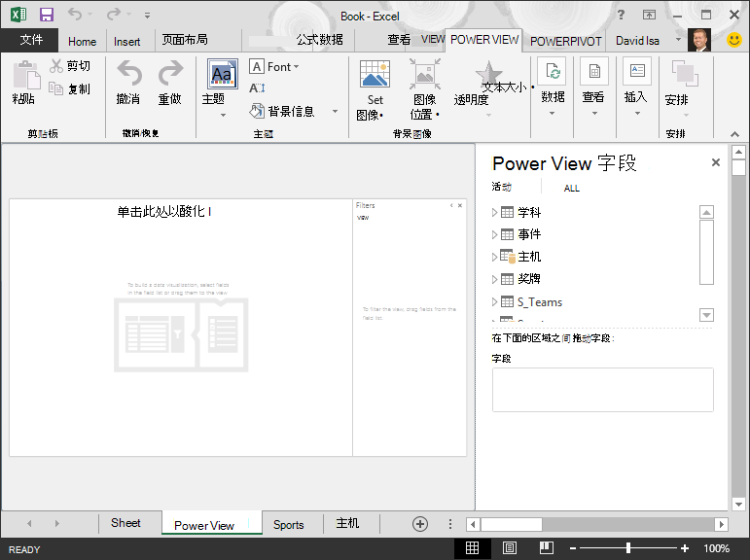This screenshot has height=560, width=750.
Task: Expand the 数据 dropdown arrow
Action: click(x=552, y=114)
